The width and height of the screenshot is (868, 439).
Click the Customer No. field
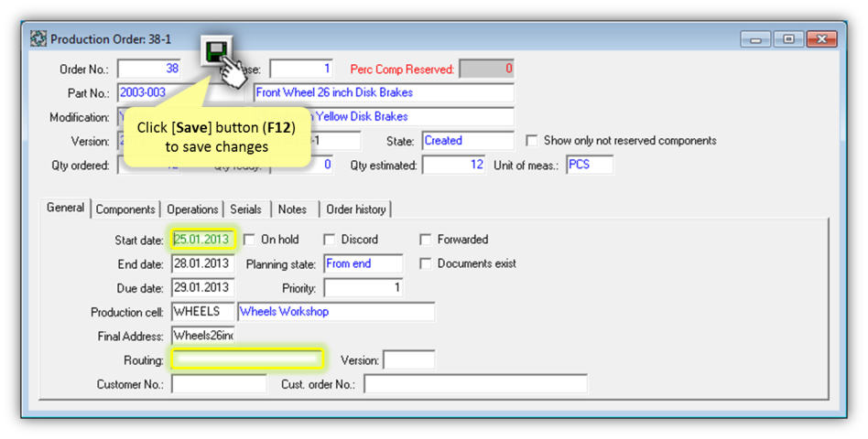219,384
